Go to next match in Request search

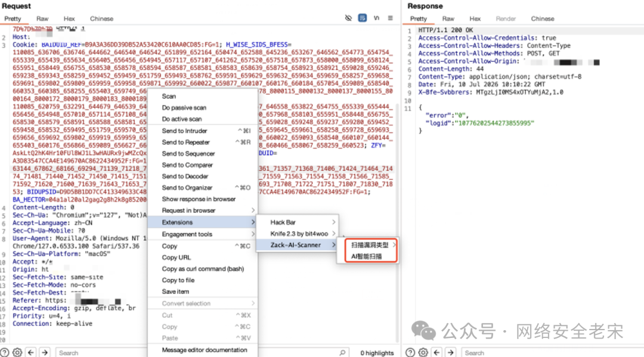point(45,352)
